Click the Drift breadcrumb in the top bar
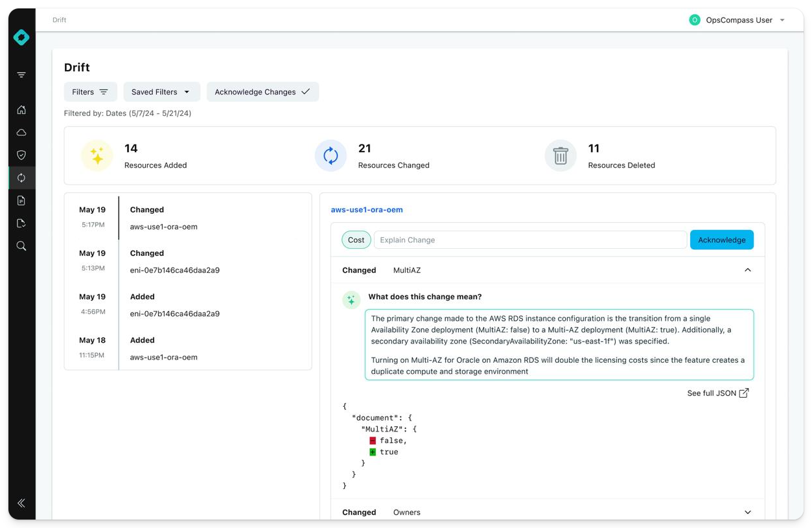812x528 pixels. click(59, 19)
